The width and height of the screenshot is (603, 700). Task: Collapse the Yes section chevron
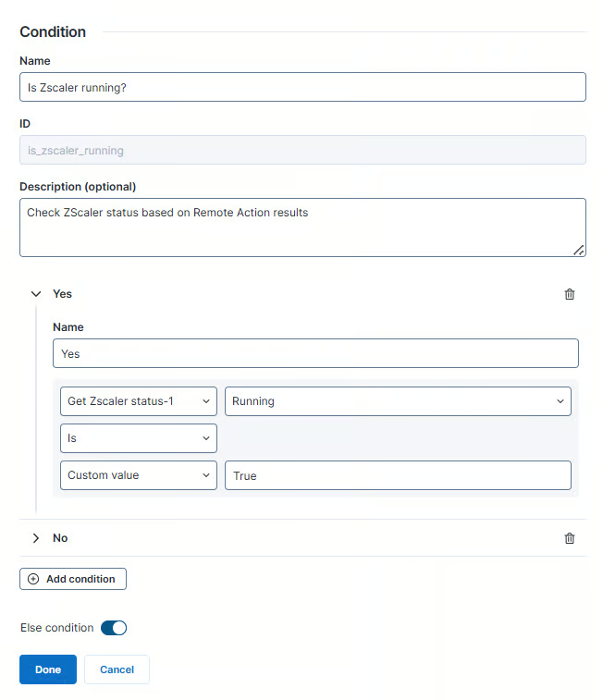[x=36, y=294]
